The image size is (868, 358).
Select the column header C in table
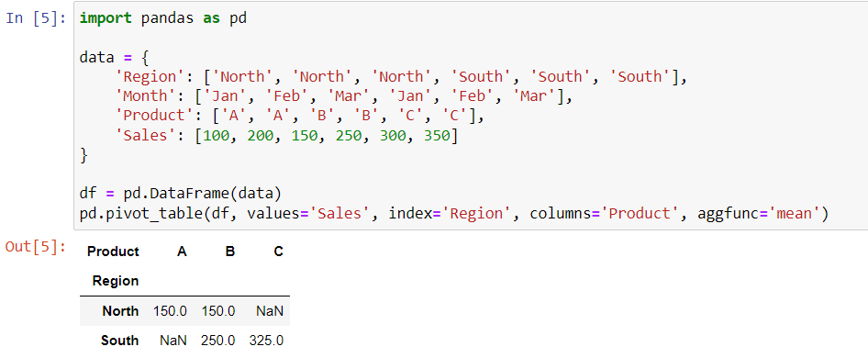coord(278,252)
